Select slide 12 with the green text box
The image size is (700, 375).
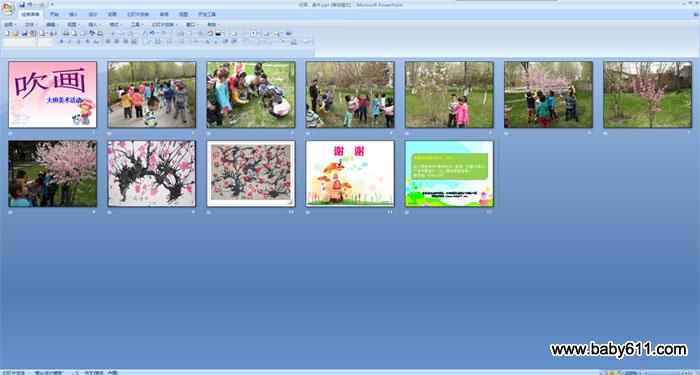(449, 173)
